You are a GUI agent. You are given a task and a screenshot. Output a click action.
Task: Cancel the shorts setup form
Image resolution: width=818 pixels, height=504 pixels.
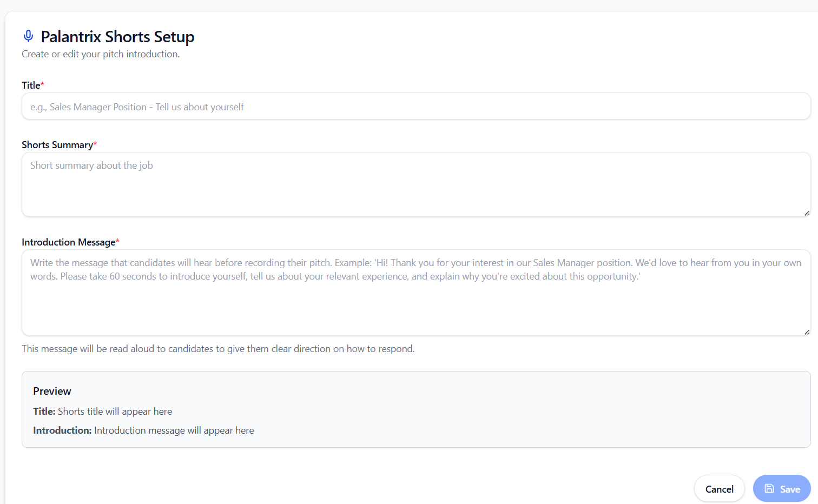click(719, 488)
